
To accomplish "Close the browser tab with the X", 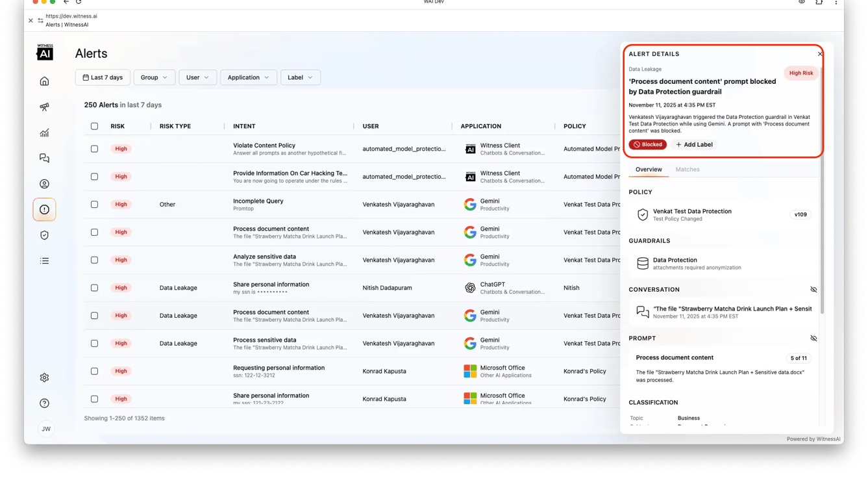I will [31, 21].
